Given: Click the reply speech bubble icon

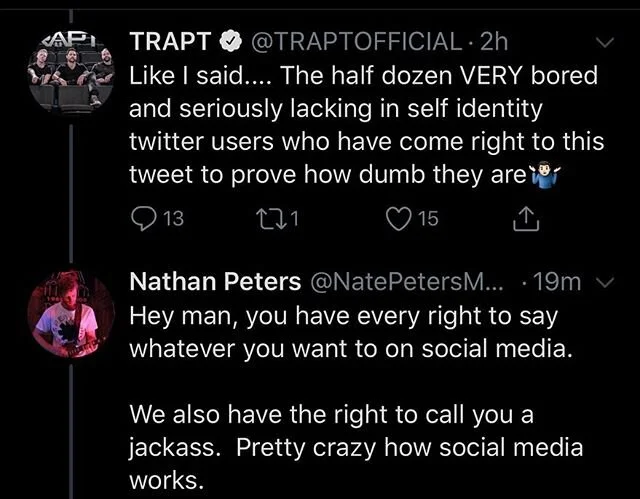Looking at the screenshot, I should (x=142, y=218).
